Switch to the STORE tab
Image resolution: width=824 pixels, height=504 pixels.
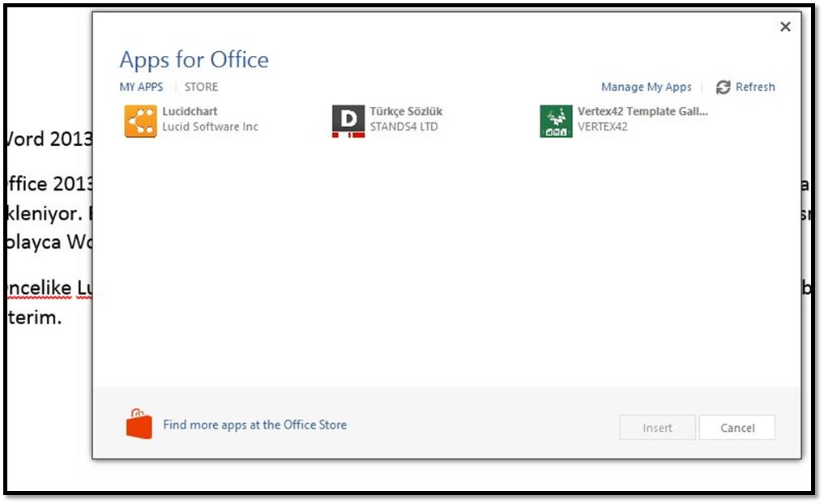(201, 87)
